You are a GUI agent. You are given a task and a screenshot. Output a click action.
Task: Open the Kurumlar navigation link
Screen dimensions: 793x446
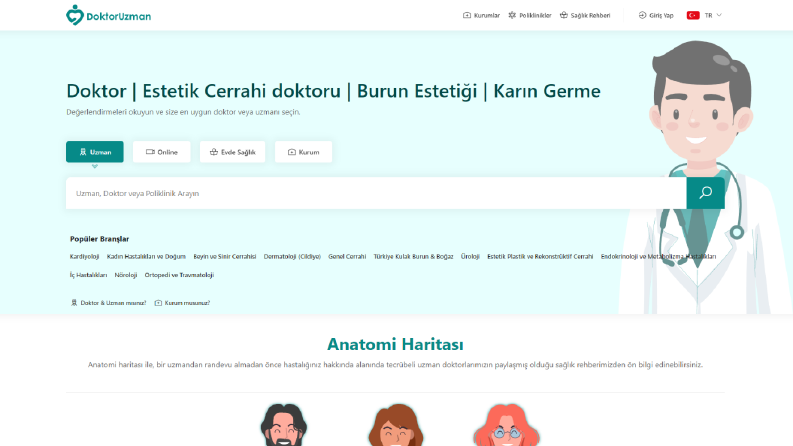(481, 15)
